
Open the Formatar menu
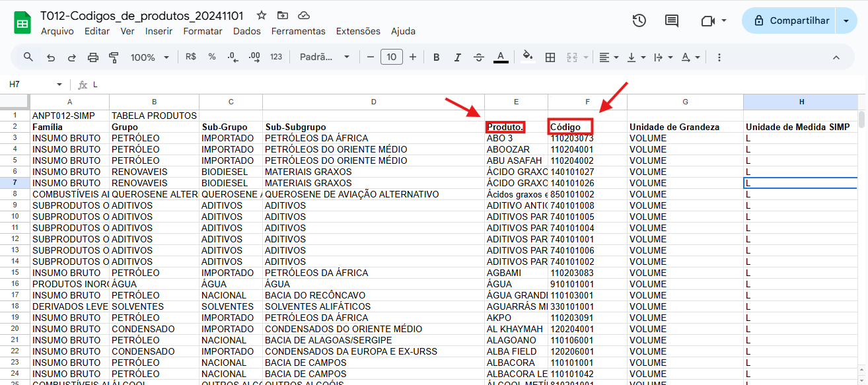(x=203, y=31)
